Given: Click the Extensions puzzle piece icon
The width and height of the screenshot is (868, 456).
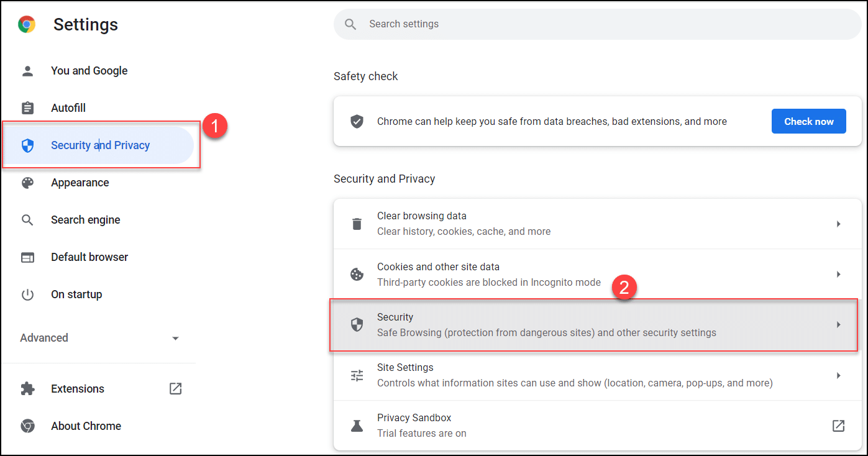Looking at the screenshot, I should coord(27,389).
